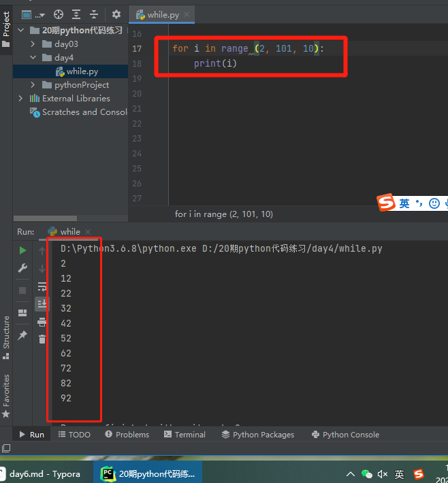This screenshot has width=448, height=483.
Task: Click the Sogou tray icon in taskbar
Action: [419, 474]
